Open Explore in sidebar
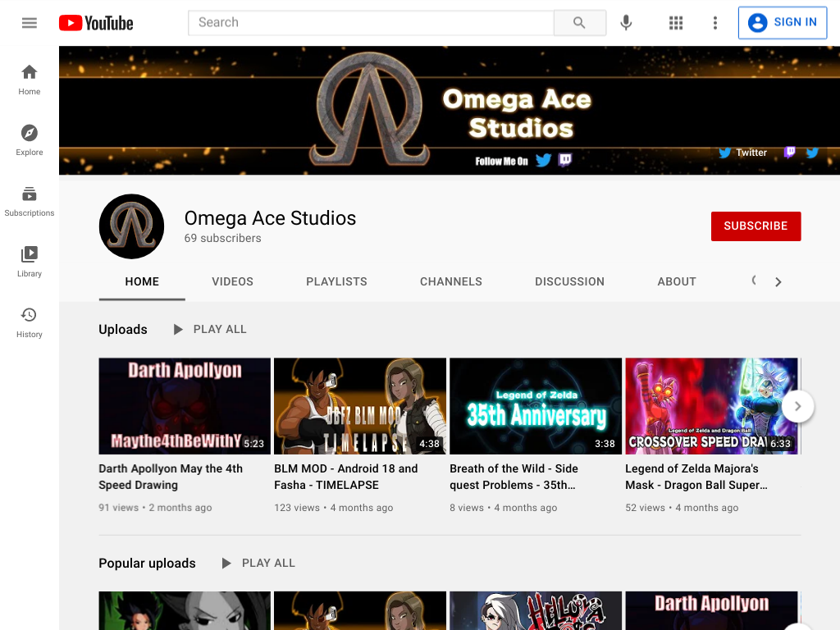 [x=30, y=140]
